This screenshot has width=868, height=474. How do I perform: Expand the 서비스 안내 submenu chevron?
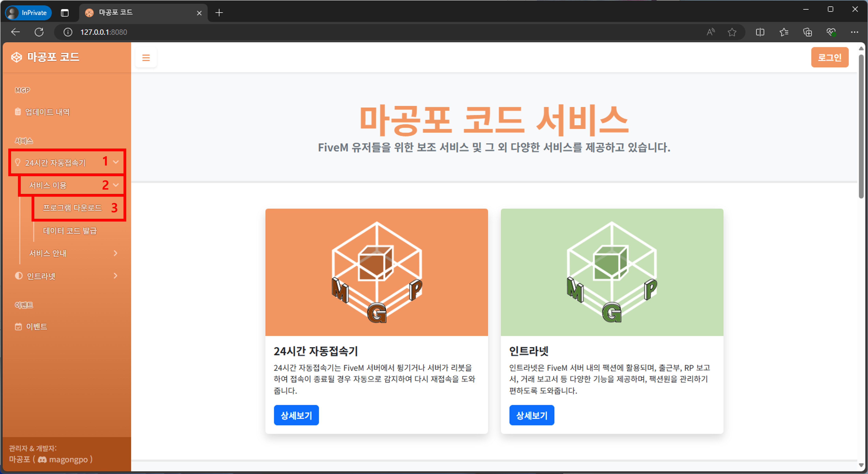coord(116,253)
